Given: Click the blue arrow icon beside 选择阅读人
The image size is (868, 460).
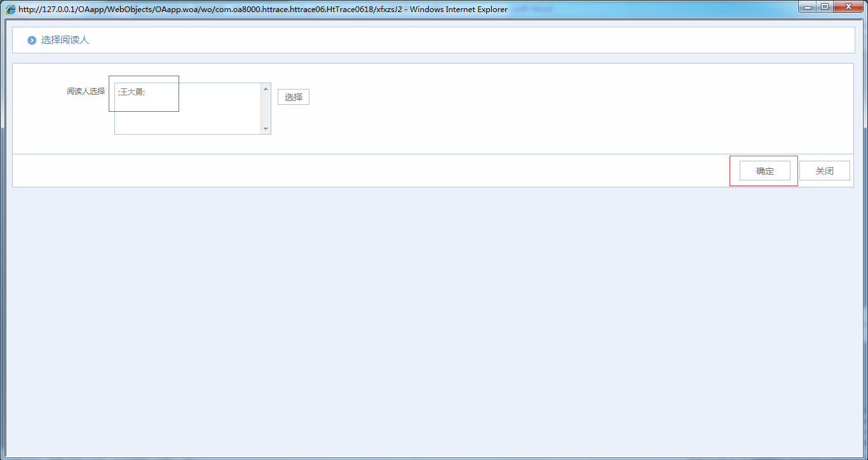Looking at the screenshot, I should (x=32, y=40).
